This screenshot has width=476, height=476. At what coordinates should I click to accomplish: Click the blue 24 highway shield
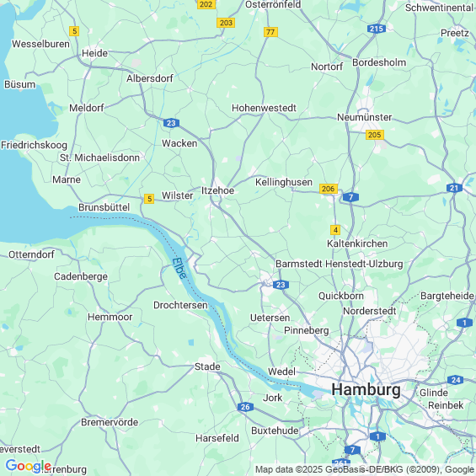455,380
